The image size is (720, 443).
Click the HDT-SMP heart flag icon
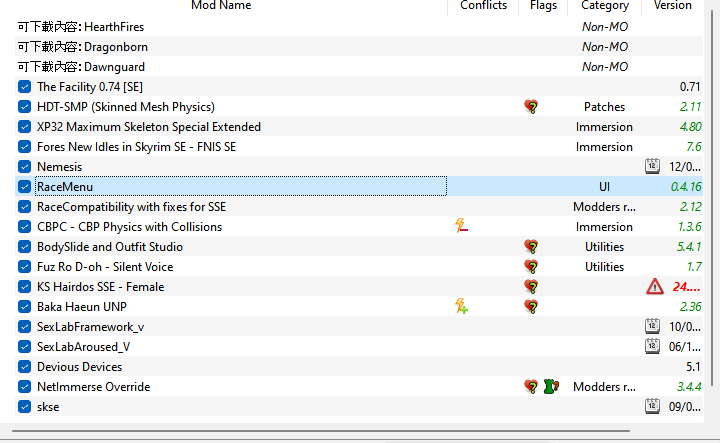coord(531,107)
